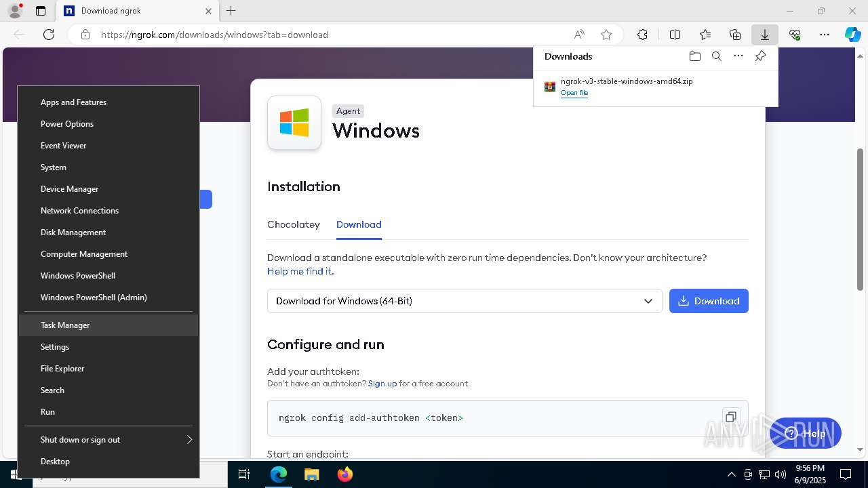Activate Read aloud icon in address bar
The height and width of the screenshot is (488, 868).
pyautogui.click(x=579, y=35)
